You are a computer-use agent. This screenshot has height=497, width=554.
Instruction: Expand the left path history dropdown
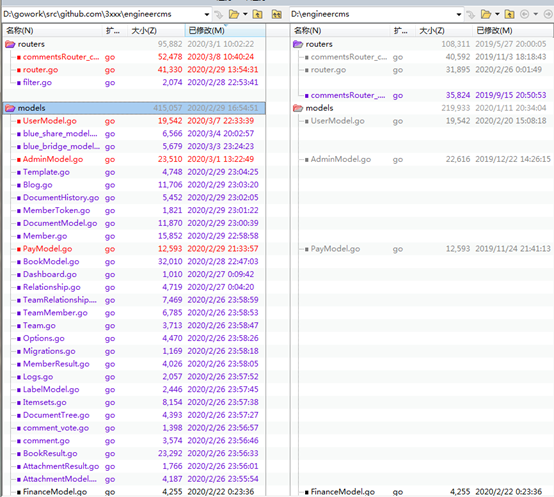coord(207,14)
